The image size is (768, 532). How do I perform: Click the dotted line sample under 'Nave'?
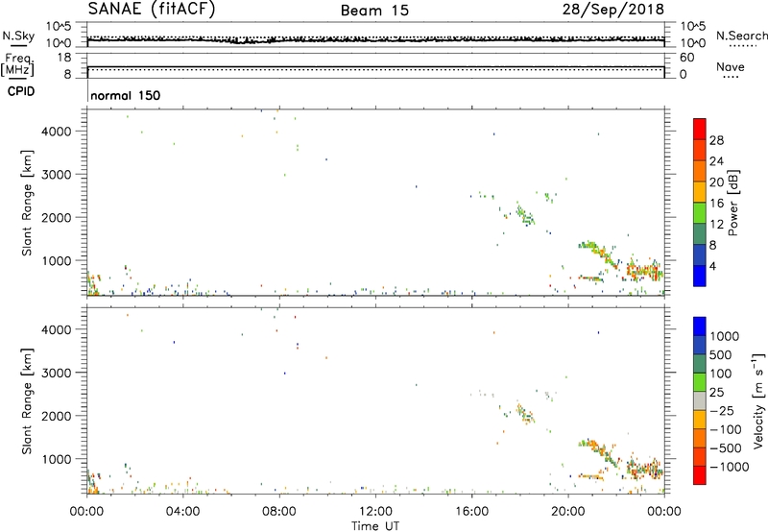[x=732, y=77]
